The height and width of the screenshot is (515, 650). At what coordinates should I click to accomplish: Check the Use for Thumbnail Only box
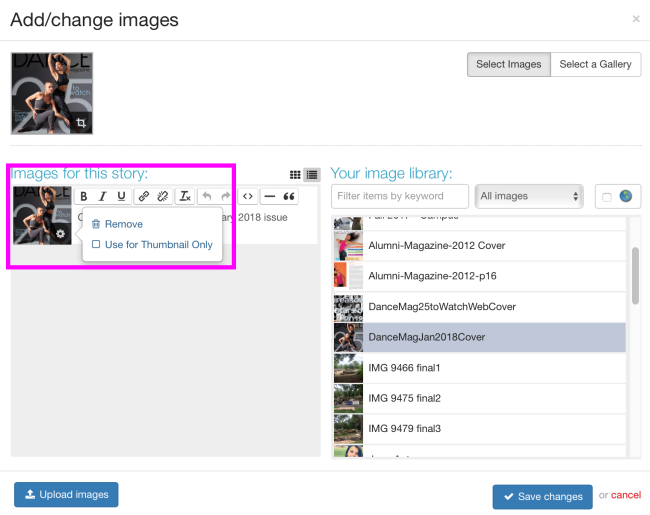click(96, 244)
